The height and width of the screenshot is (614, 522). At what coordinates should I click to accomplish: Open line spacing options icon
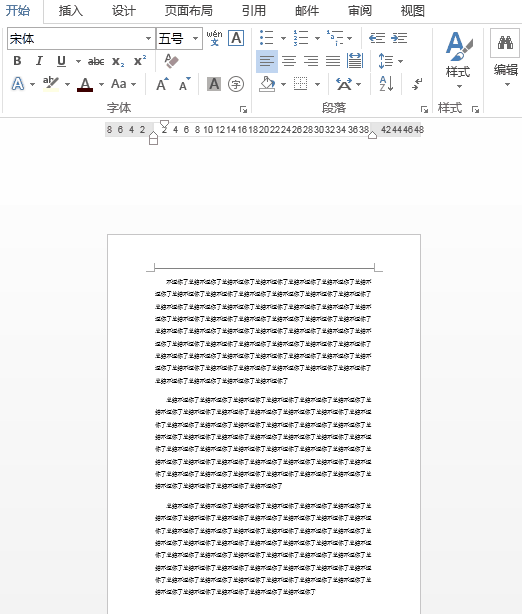(386, 61)
